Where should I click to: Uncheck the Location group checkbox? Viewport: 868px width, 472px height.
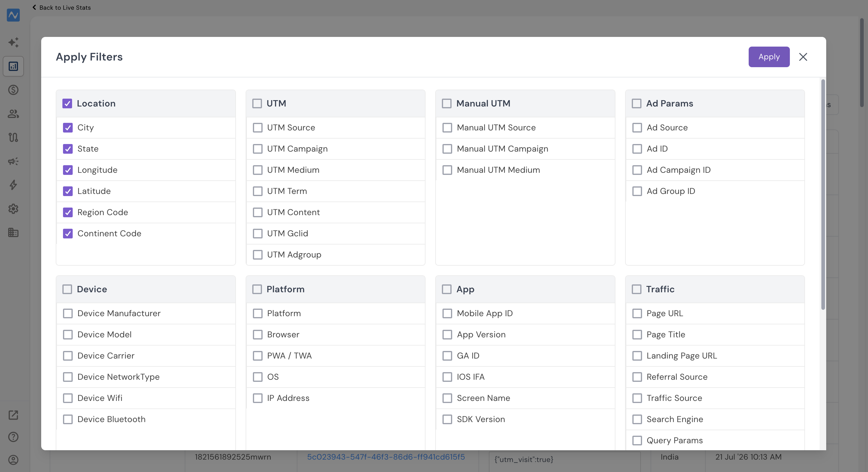67,103
